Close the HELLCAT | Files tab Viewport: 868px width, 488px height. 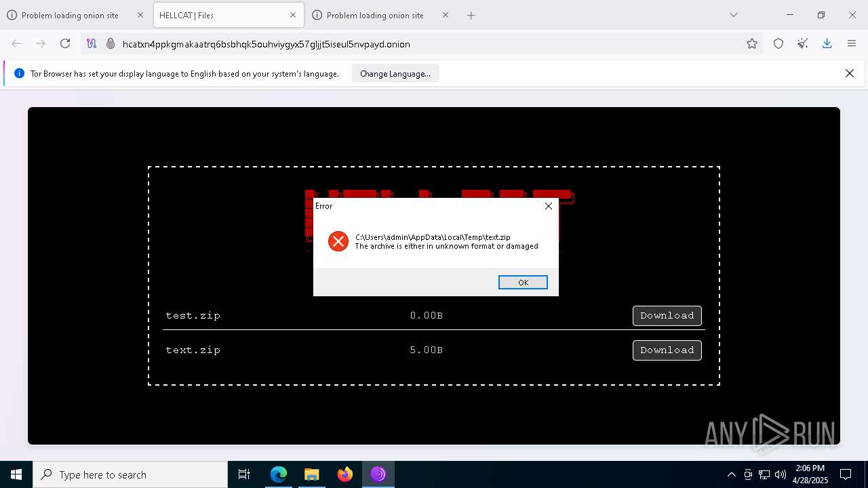point(293,15)
